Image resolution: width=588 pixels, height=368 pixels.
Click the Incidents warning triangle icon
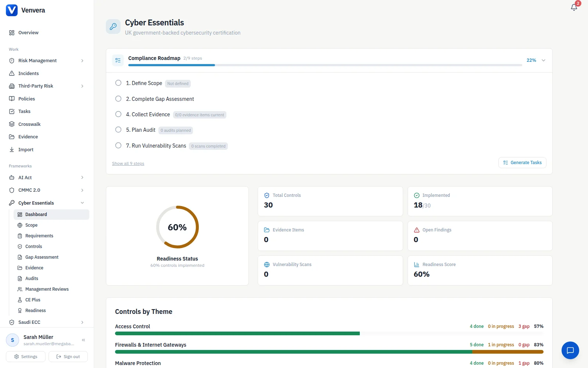[x=12, y=73]
